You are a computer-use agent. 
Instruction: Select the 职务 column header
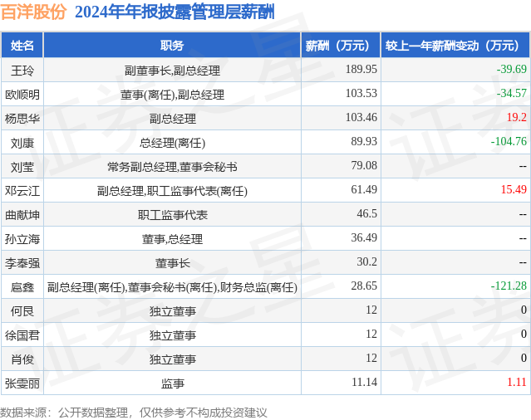(172, 45)
